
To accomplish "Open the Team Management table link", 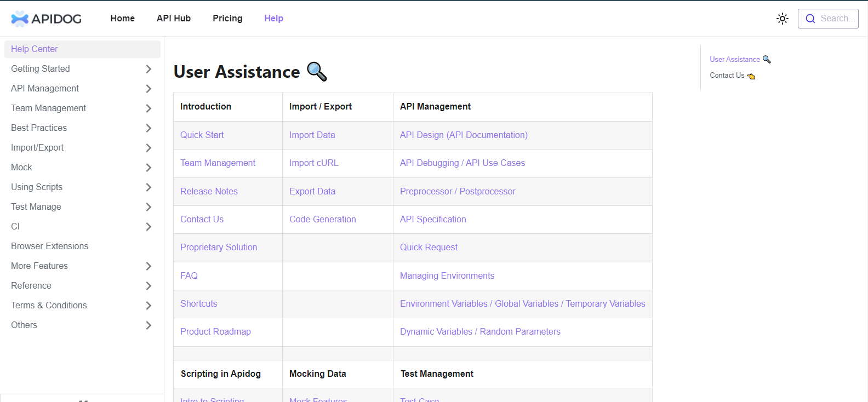I will click(218, 163).
